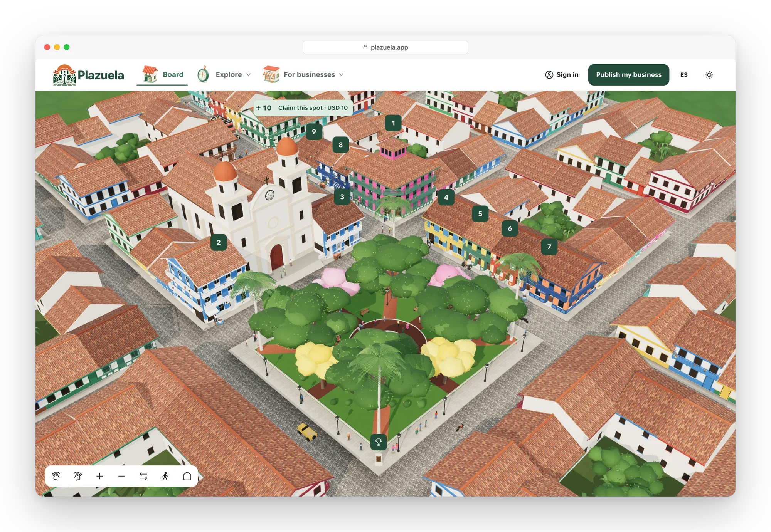Zoom in with the plus icon
The image size is (771, 532).
(x=99, y=476)
